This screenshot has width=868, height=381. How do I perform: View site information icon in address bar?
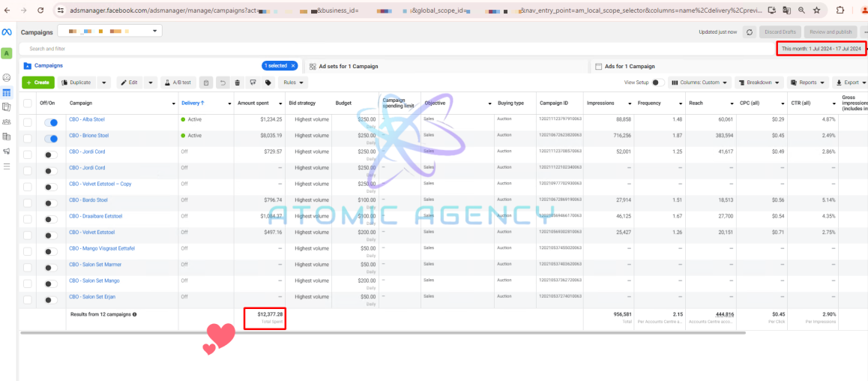point(61,10)
